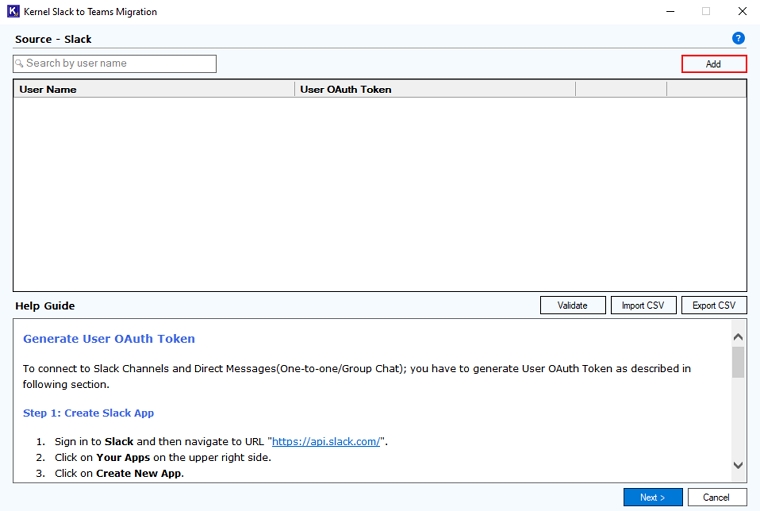Click the 'Click on Create New App' step

point(119,473)
